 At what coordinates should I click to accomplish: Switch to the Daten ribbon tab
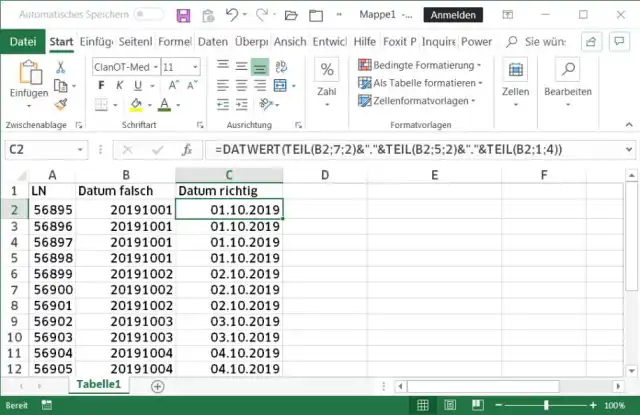pos(212,41)
